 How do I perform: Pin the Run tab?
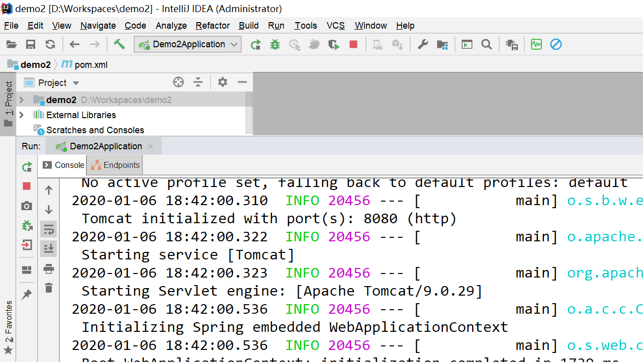click(27, 295)
